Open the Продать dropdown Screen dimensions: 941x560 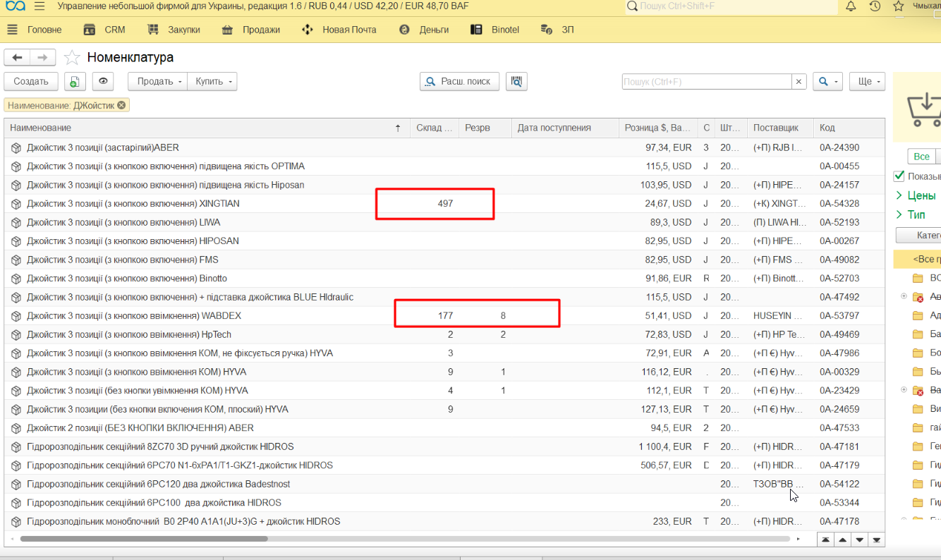[x=157, y=82]
